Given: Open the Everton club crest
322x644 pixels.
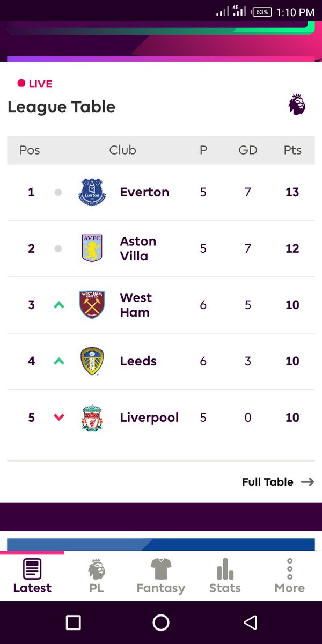Looking at the screenshot, I should point(92,192).
